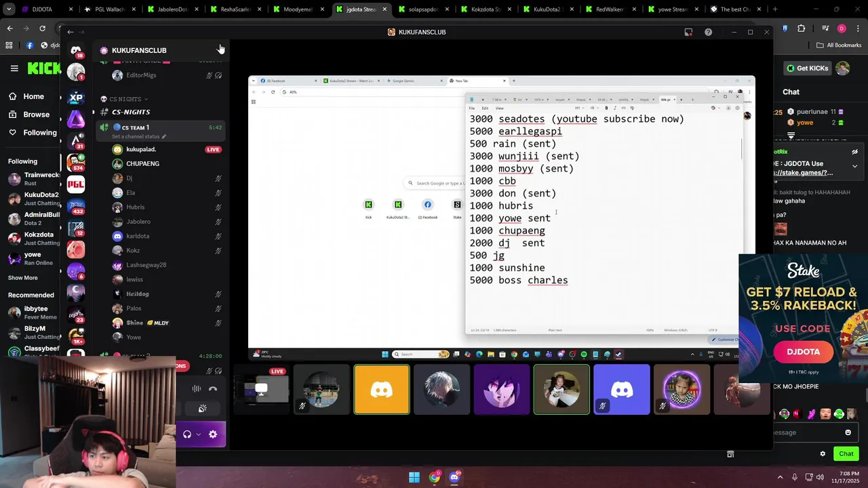Toggle noise suppression waveform icon
868x488 pixels.
tap(197, 388)
